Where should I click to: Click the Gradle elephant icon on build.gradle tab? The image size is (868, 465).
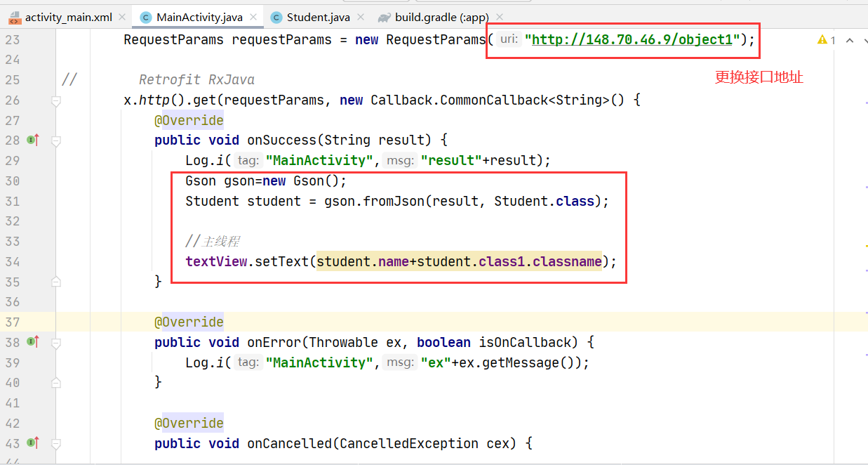(385, 18)
